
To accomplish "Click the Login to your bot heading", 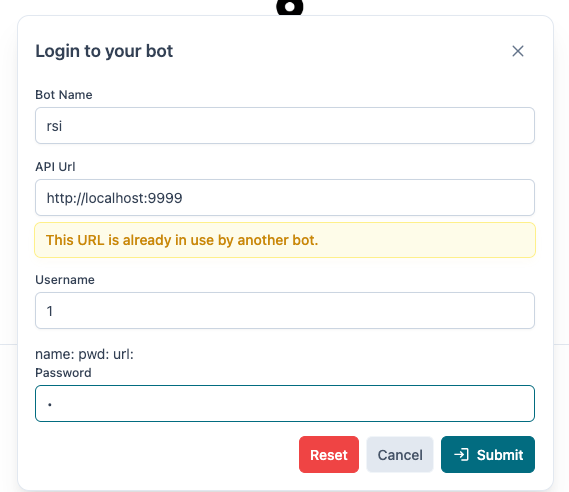I will (104, 51).
